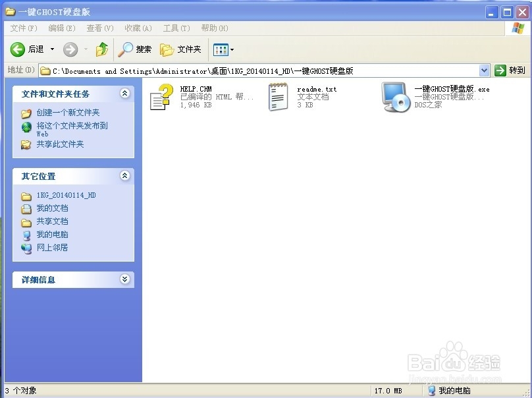
Task: Toggle the Folders (文件夹) pane button
Action: [x=180, y=49]
